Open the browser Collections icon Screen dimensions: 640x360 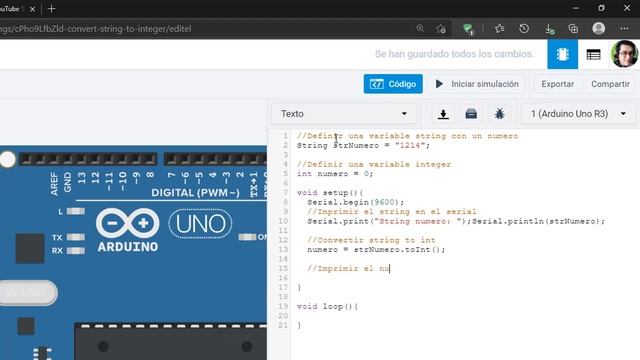point(573,29)
